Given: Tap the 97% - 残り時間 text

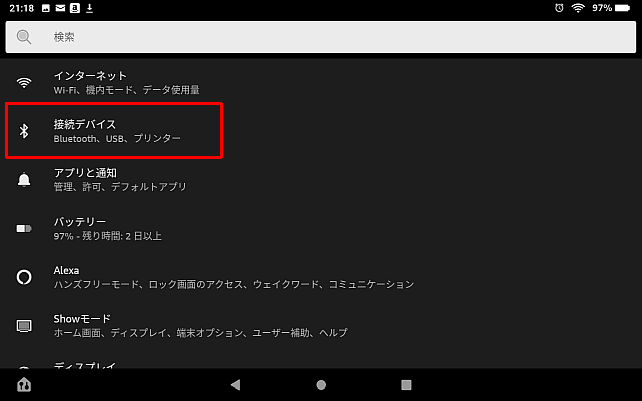Looking at the screenshot, I should coord(108,236).
